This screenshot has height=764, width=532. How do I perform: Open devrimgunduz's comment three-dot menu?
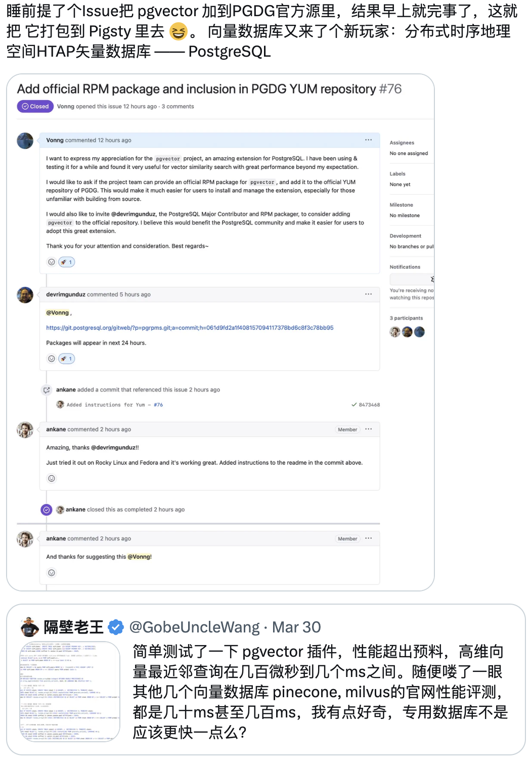pos(369,294)
